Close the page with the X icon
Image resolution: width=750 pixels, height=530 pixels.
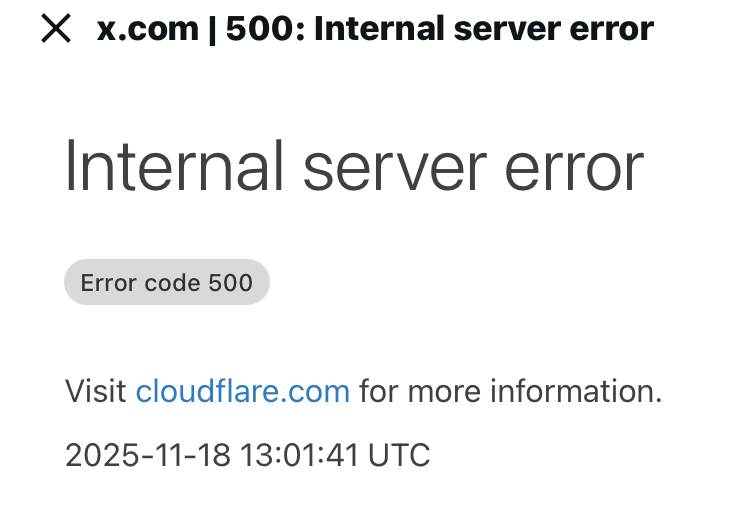pos(56,29)
